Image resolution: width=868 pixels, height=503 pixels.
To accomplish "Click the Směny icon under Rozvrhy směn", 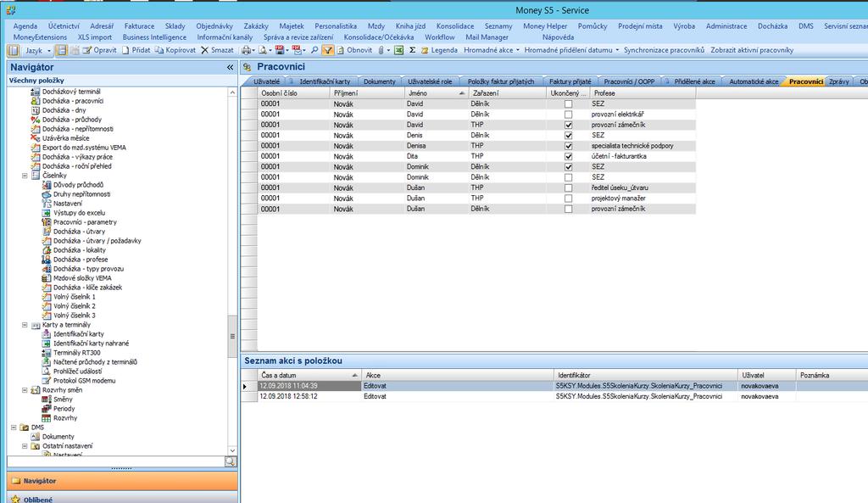I will tap(47, 400).
